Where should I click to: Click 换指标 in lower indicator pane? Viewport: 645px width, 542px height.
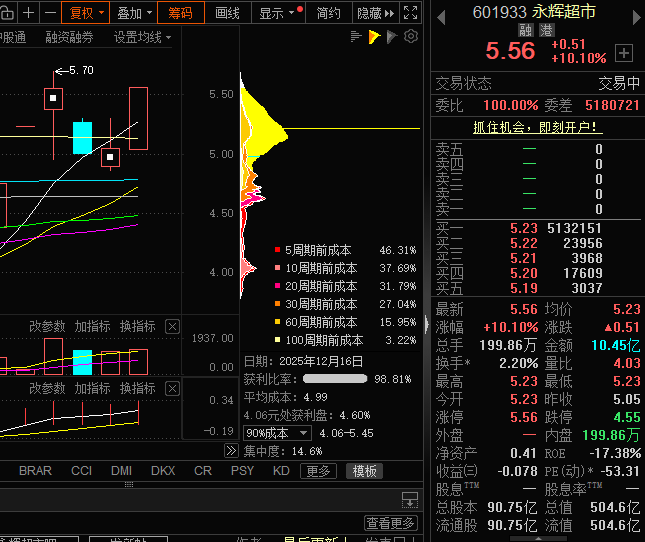click(137, 388)
